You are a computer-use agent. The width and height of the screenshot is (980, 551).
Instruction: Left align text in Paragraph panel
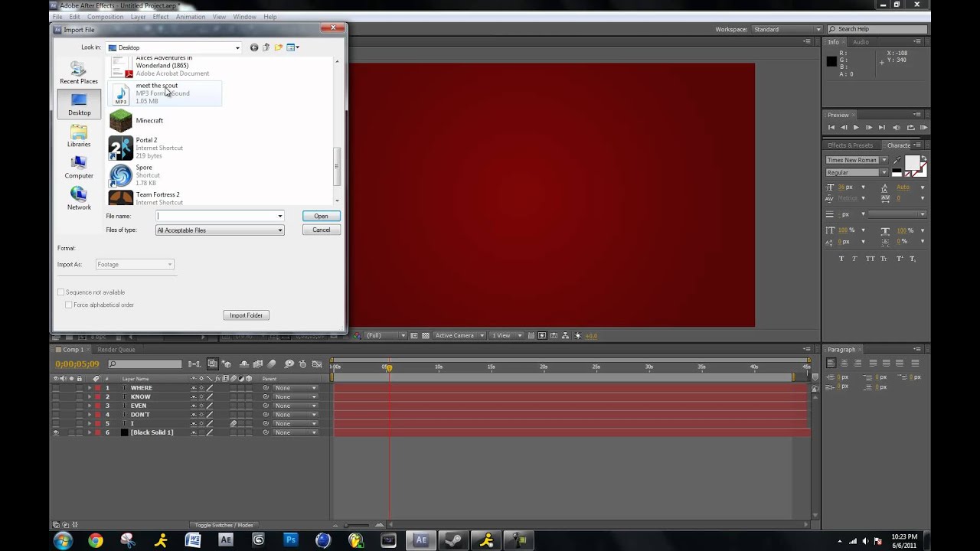(831, 364)
